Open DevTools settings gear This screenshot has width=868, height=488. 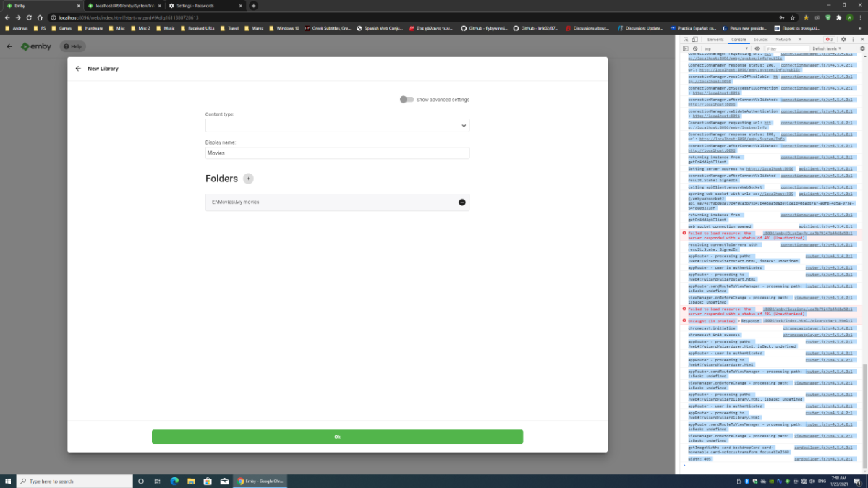(843, 39)
